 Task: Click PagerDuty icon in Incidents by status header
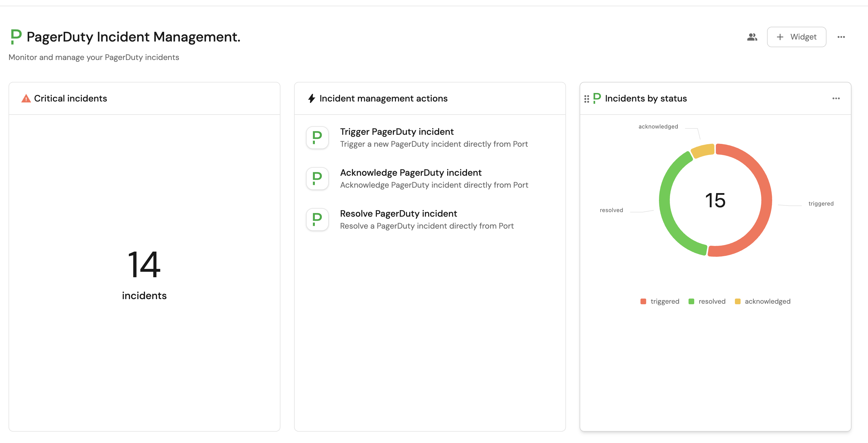coord(597,98)
